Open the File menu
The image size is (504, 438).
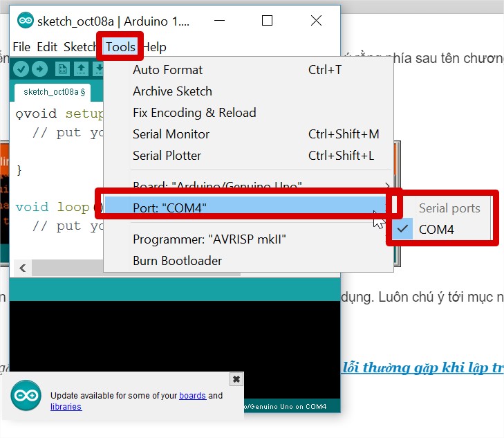coord(21,47)
